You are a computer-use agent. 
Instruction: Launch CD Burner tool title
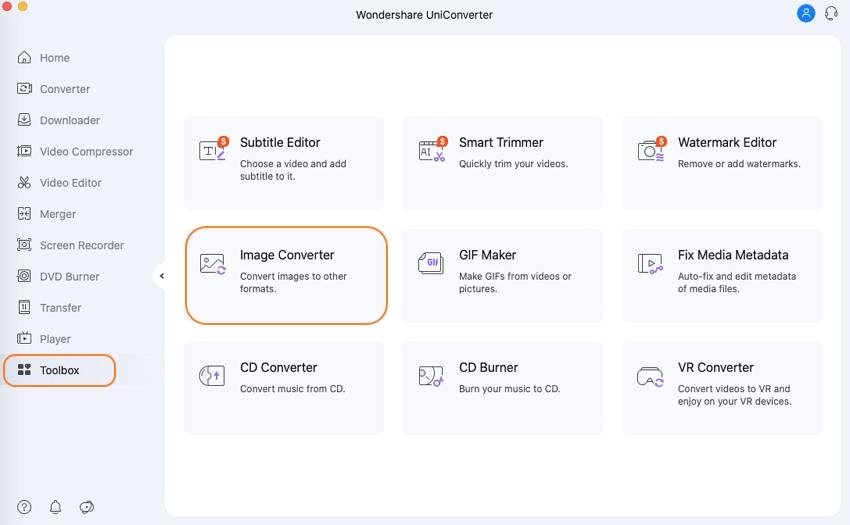(488, 367)
